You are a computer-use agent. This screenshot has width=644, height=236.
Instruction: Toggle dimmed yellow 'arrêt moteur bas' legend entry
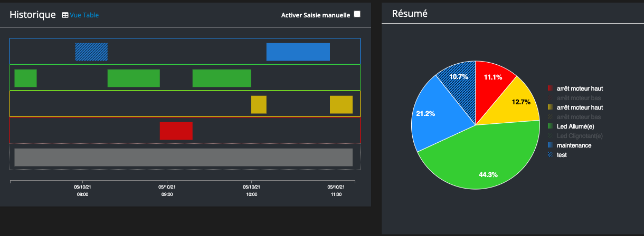pos(574,117)
